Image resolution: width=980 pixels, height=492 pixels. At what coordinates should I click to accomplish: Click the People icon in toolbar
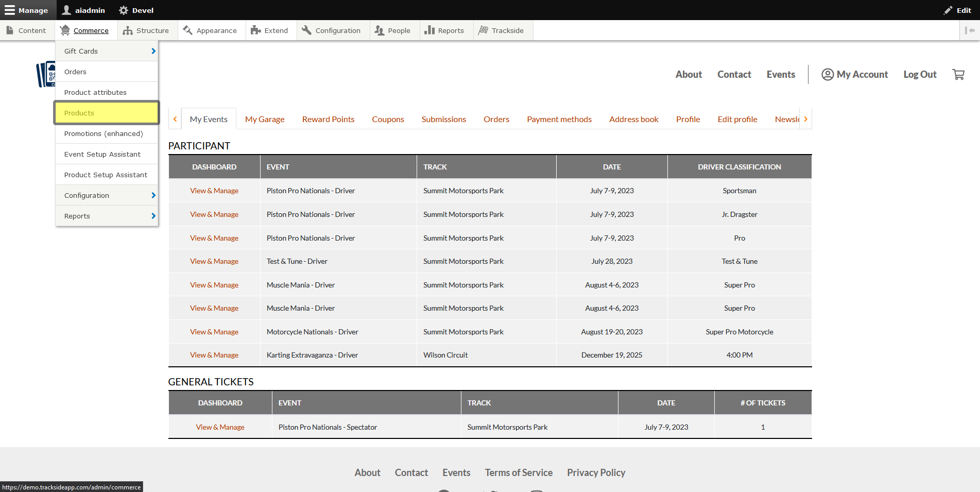pos(380,30)
